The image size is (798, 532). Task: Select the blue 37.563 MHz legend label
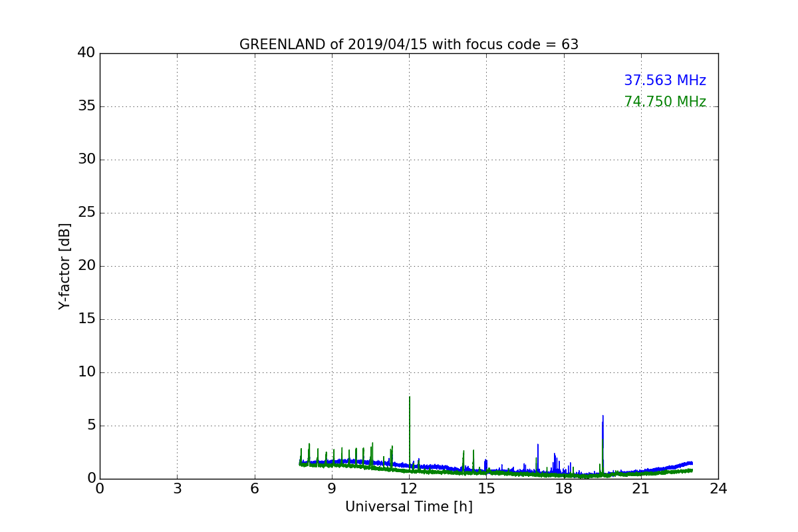pos(665,80)
